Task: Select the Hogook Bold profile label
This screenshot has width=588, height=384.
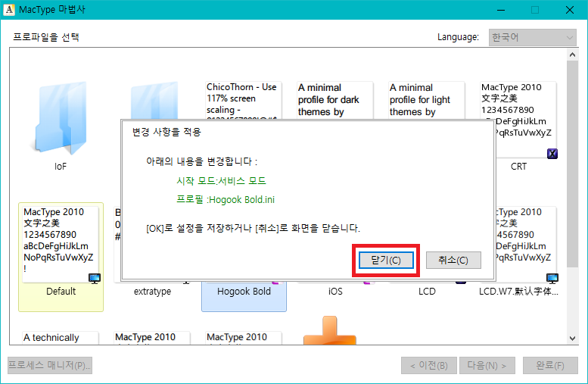Action: (244, 292)
